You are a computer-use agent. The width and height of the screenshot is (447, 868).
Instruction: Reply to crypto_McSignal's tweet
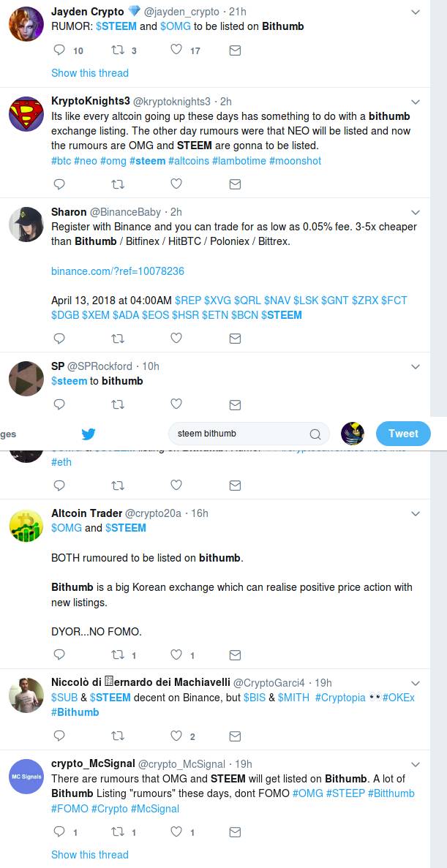point(59,831)
